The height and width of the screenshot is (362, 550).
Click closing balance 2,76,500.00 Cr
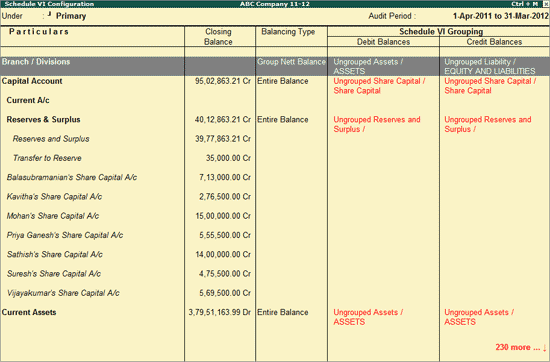(x=225, y=197)
